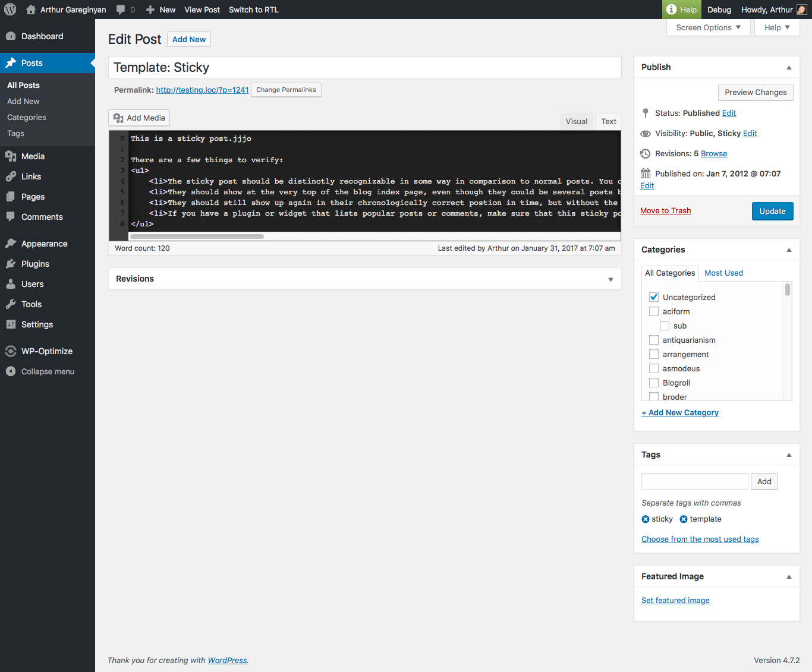Click the home icon beside Arthur Gareginyan

pyautogui.click(x=31, y=10)
